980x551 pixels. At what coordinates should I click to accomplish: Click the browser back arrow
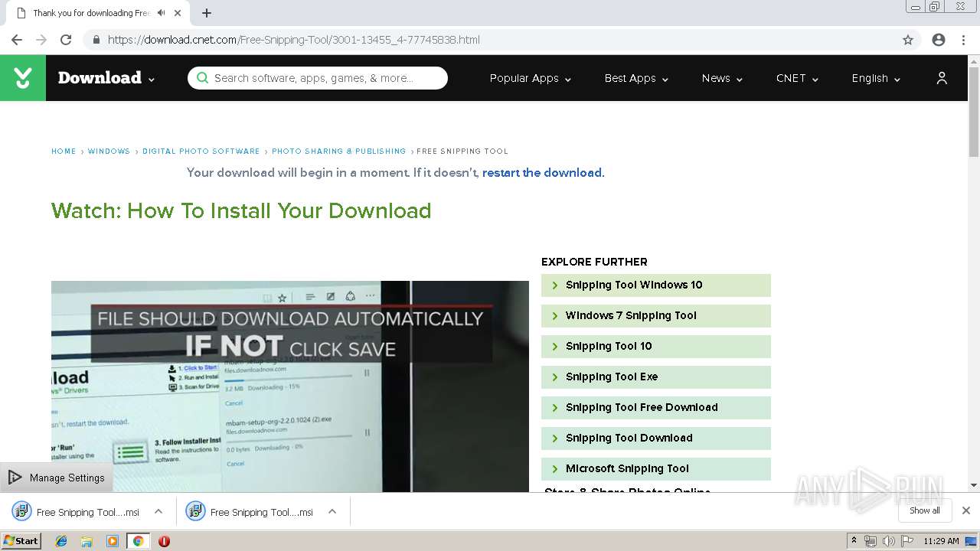[x=17, y=40]
